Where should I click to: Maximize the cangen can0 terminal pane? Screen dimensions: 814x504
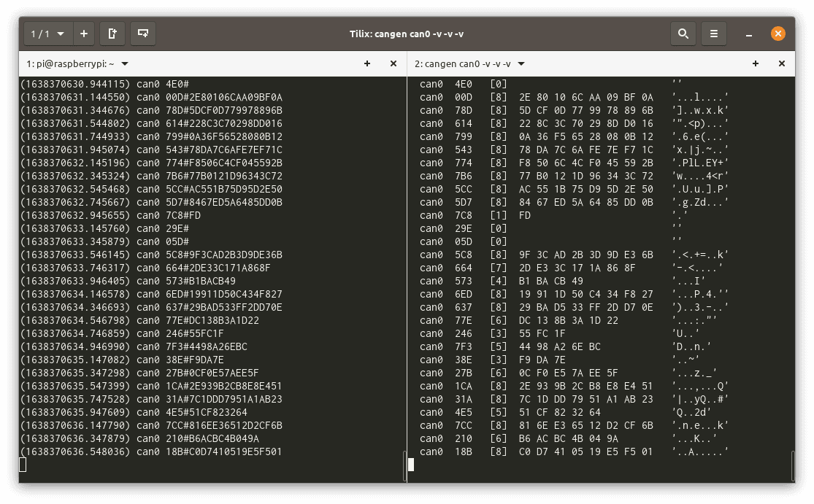(756, 63)
